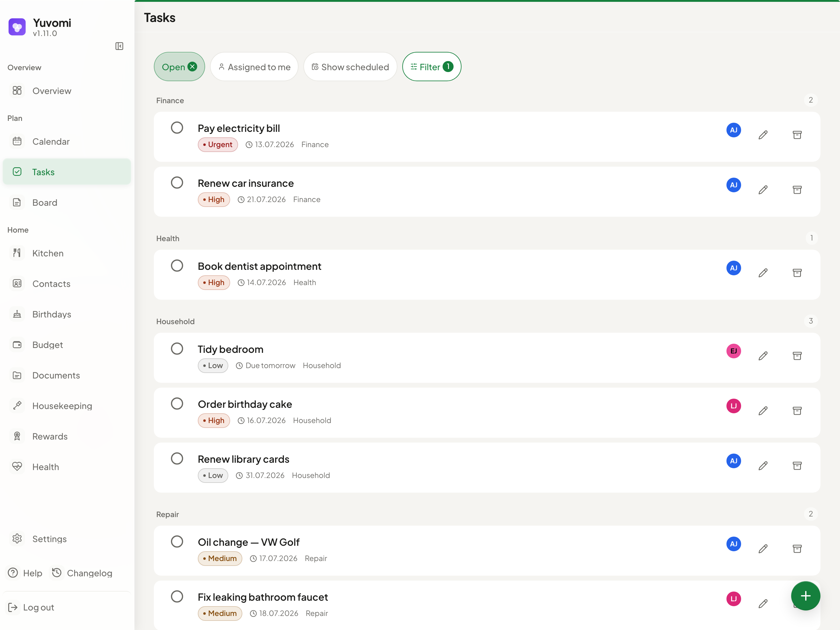Image resolution: width=840 pixels, height=630 pixels.
Task: Open the Filter options
Action: 432,67
